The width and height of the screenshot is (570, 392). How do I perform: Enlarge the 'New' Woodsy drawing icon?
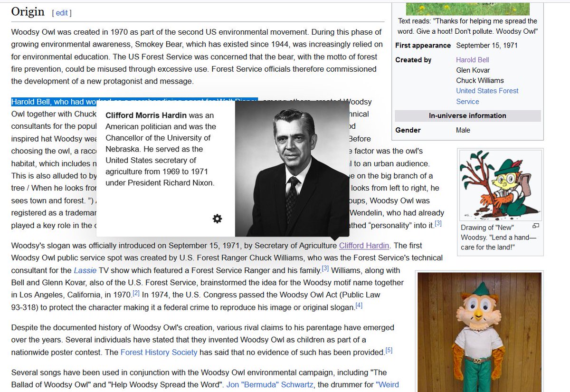coord(535,226)
